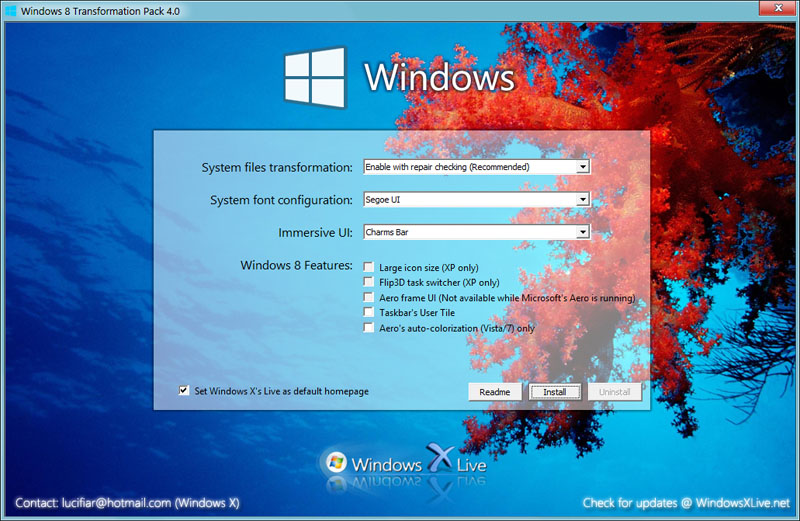Viewport: 800px width, 521px height.
Task: Enable Flip3D task switcher checkbox
Action: tap(368, 282)
